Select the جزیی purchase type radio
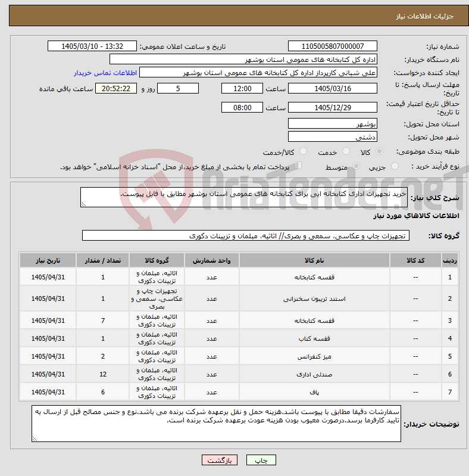 tap(395, 166)
